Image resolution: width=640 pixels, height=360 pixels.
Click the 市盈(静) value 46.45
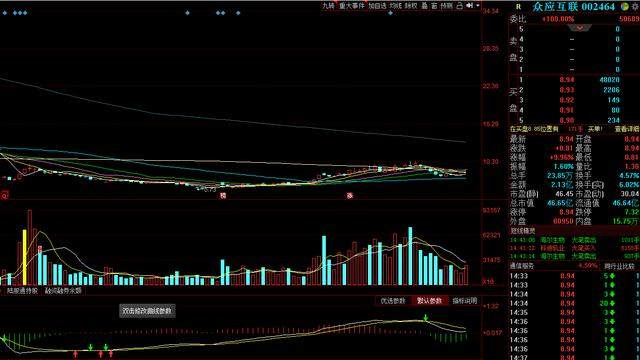click(x=564, y=194)
